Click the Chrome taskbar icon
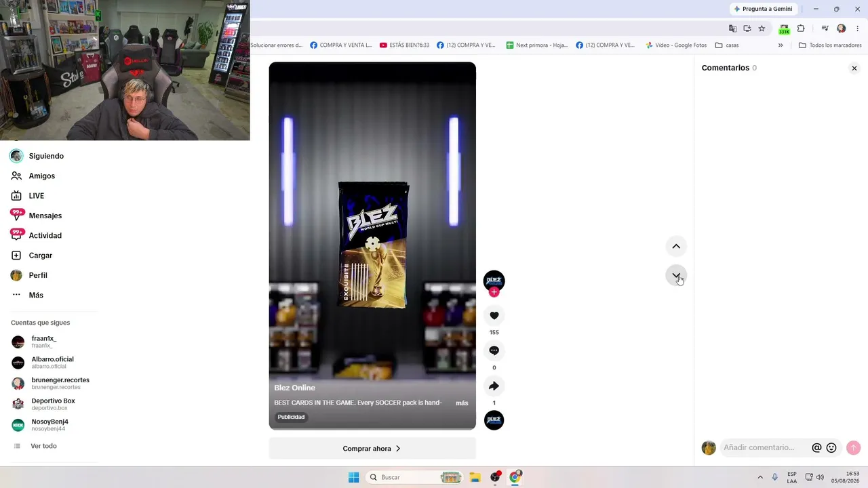 click(x=515, y=477)
